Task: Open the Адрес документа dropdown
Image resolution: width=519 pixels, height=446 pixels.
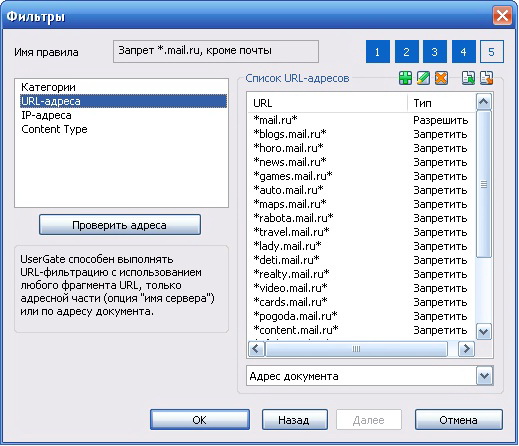Action: coord(484,376)
